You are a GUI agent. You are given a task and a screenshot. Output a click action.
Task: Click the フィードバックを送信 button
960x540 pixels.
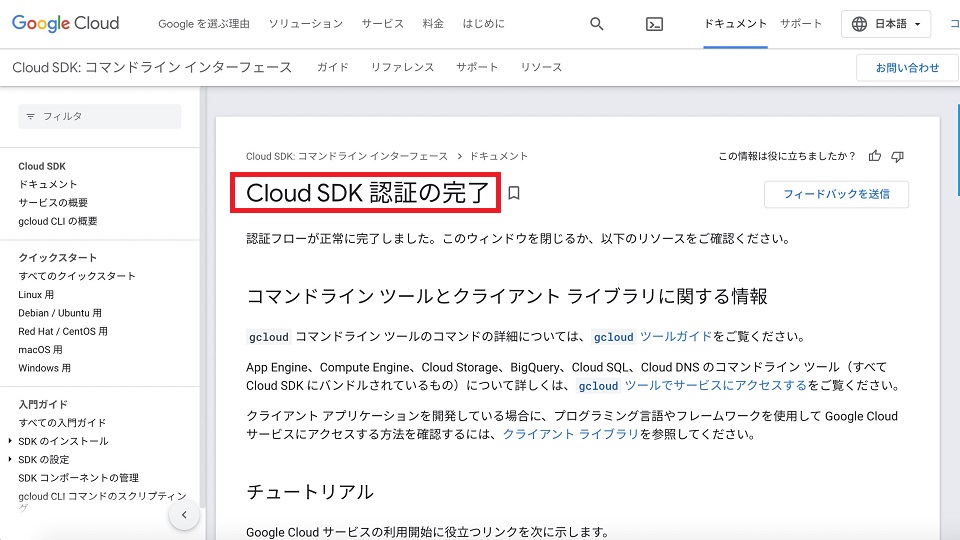point(836,194)
